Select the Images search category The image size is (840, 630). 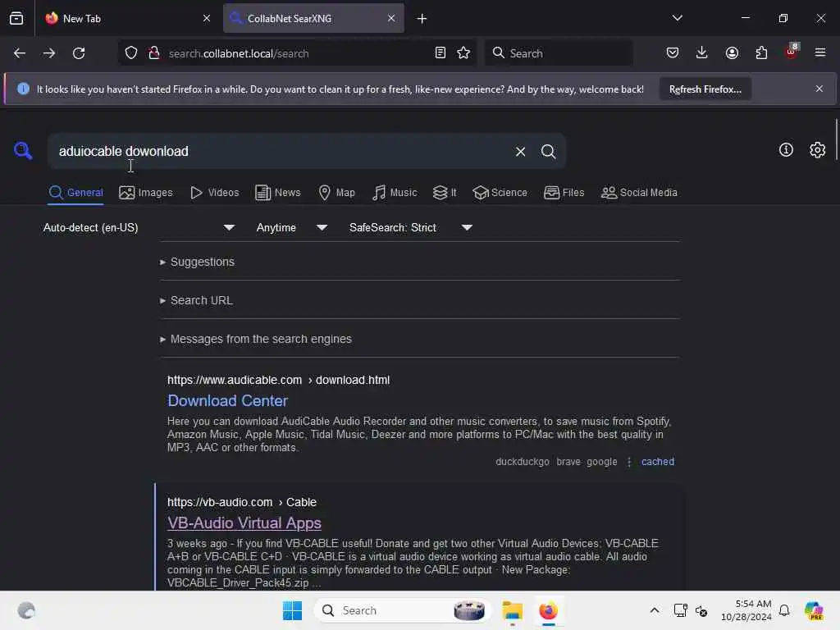coord(146,193)
